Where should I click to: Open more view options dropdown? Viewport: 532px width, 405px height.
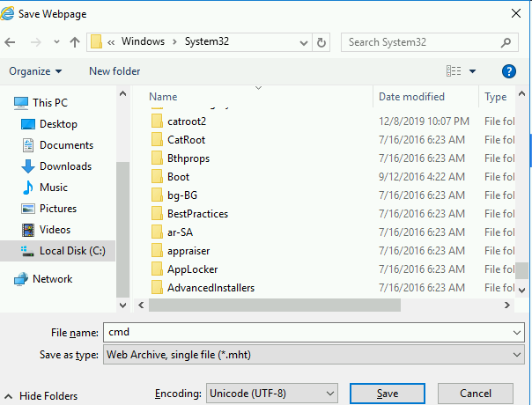(472, 71)
